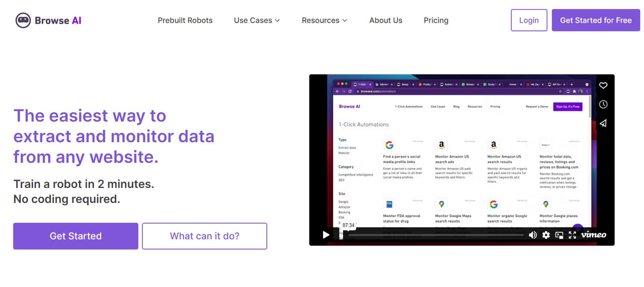Viewport: 644px width, 287px height.
Task: Click the text 'Train a robot in 2 minutes.'
Action: pos(84,184)
